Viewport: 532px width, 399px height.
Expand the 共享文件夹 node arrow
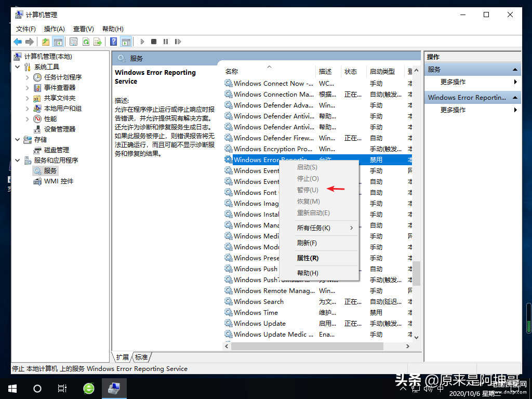pos(27,98)
